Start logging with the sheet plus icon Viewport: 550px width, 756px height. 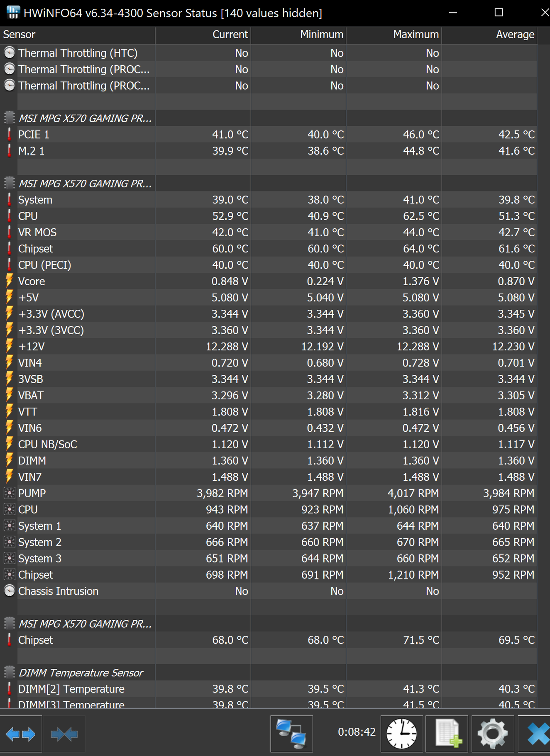click(447, 734)
